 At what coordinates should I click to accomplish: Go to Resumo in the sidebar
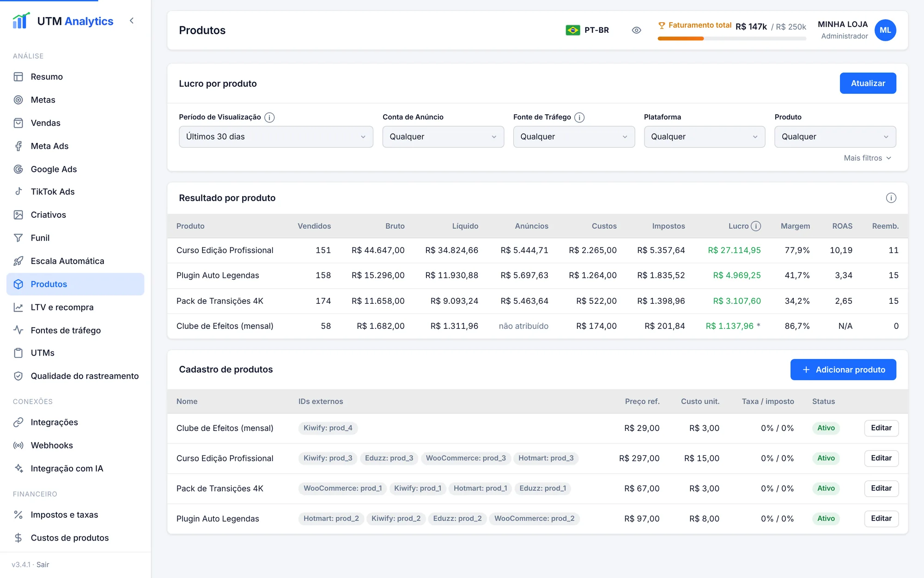point(75,77)
